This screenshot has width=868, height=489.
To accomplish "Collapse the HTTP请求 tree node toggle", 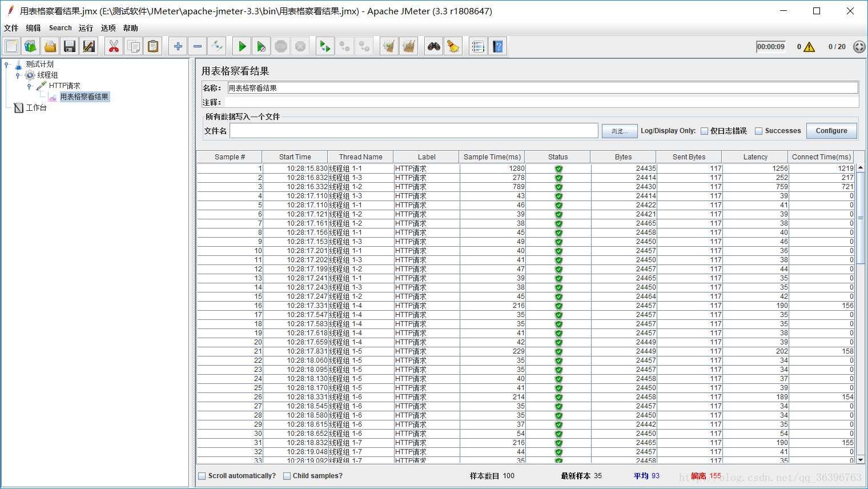I will [x=29, y=86].
